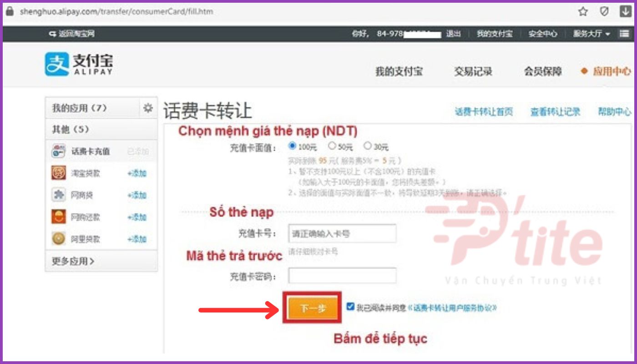Viewport: 637px width, 364px height.
Task: Click the 话费卡充值 sidebar item text
Action: point(91,152)
